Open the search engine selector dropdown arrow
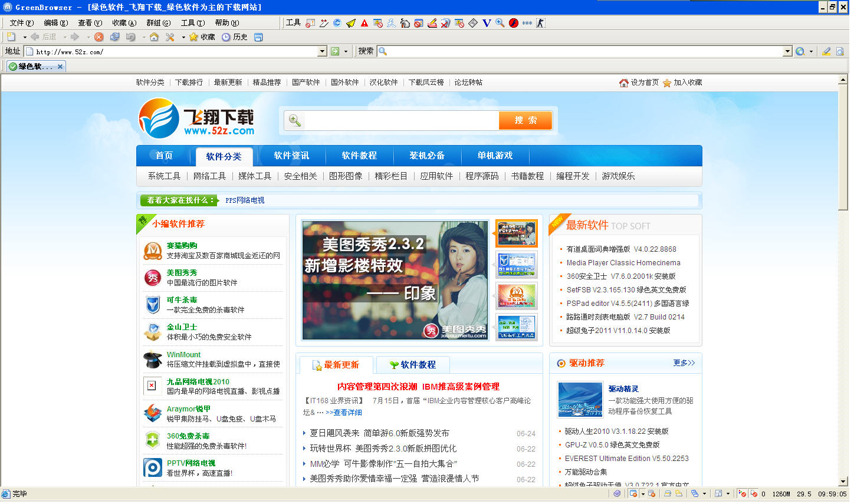This screenshot has height=504, width=854. pos(811,51)
